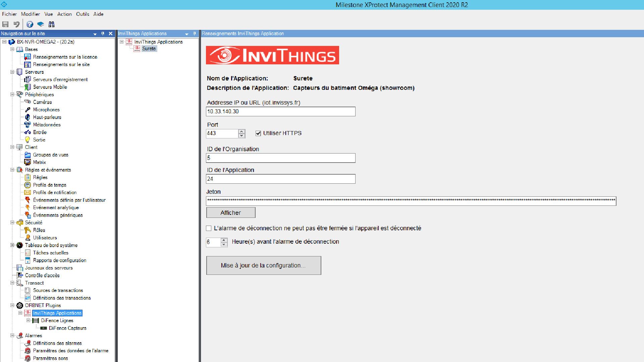Click the Addresse IP ou URL field

click(x=281, y=112)
